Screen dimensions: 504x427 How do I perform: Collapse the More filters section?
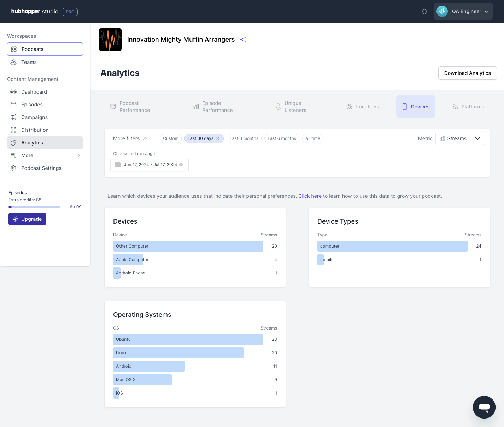point(130,138)
